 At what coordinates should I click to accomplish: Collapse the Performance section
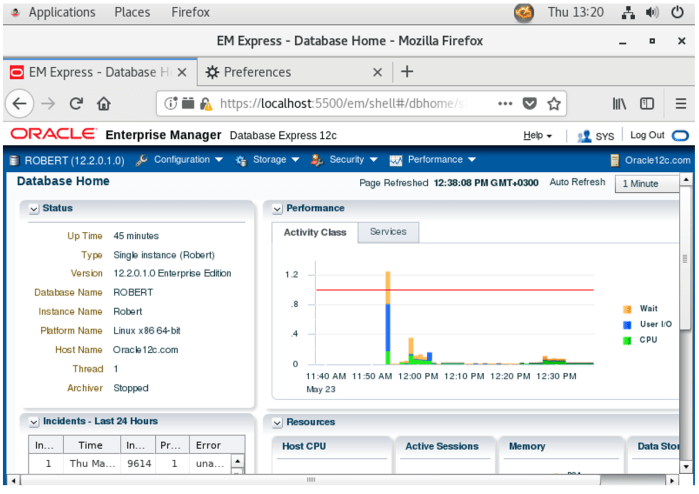277,209
